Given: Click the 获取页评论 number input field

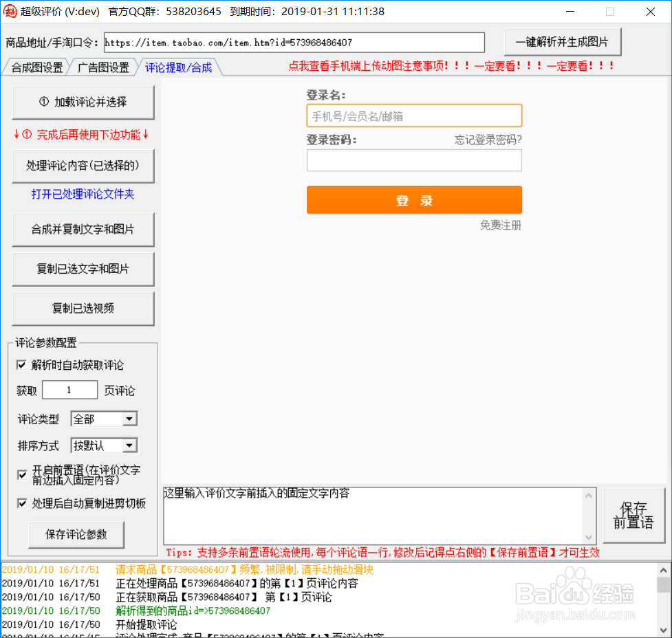Looking at the screenshot, I should 69,390.
